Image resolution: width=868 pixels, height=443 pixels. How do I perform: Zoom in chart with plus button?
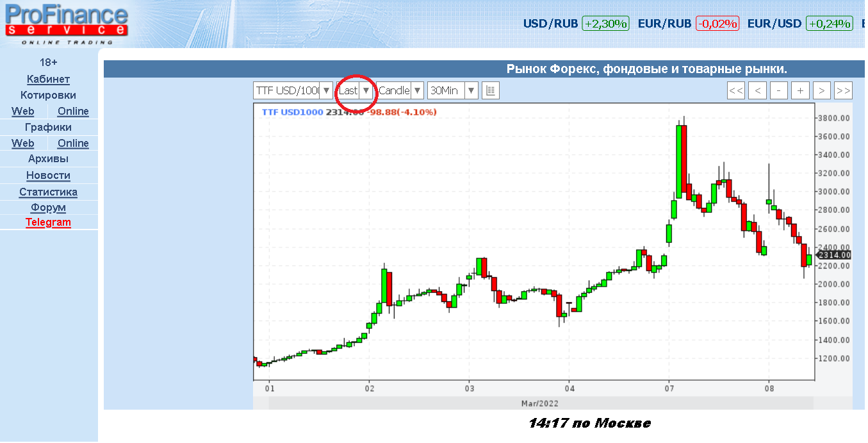800,90
